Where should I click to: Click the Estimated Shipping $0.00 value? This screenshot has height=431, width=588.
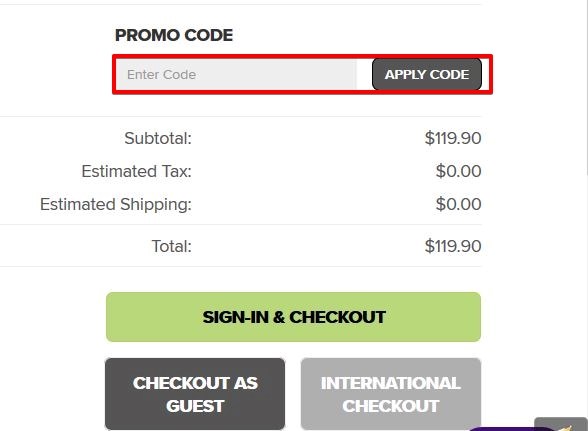coord(458,204)
